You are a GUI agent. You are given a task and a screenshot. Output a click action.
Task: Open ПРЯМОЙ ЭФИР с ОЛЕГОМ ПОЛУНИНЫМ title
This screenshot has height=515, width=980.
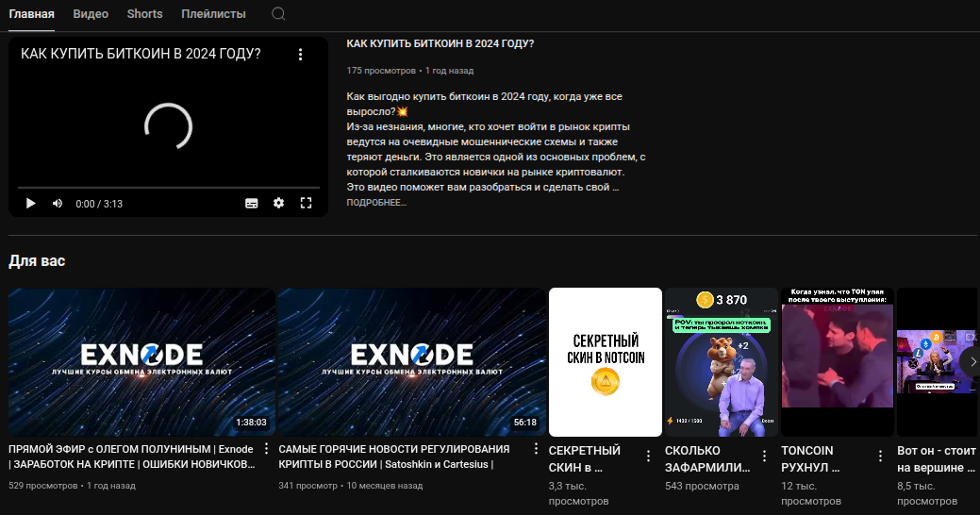(132, 457)
